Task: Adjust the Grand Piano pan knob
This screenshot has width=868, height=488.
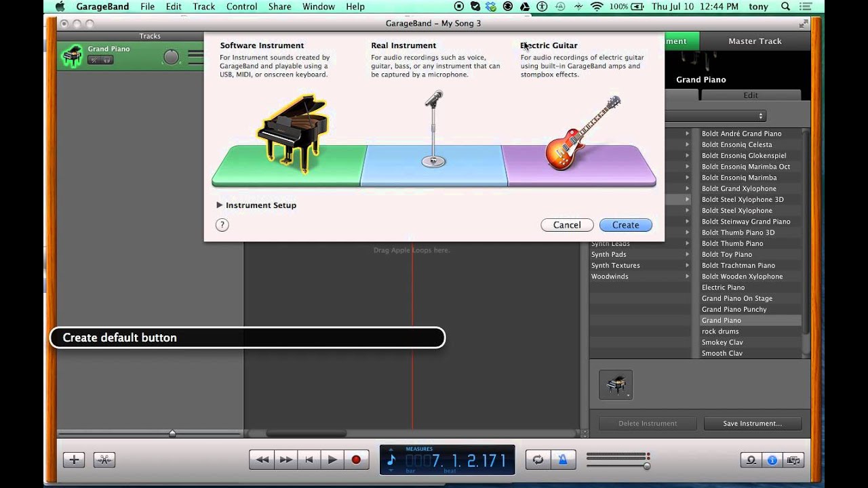Action: pos(172,57)
